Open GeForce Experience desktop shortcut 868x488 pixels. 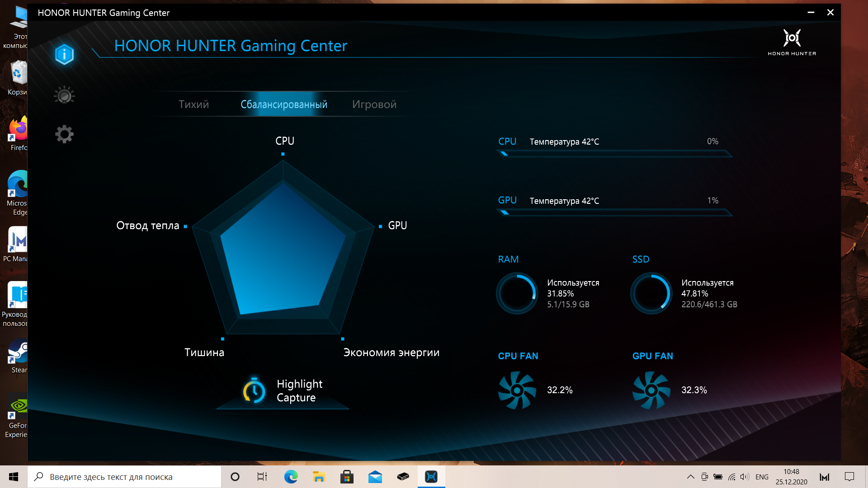(x=17, y=416)
